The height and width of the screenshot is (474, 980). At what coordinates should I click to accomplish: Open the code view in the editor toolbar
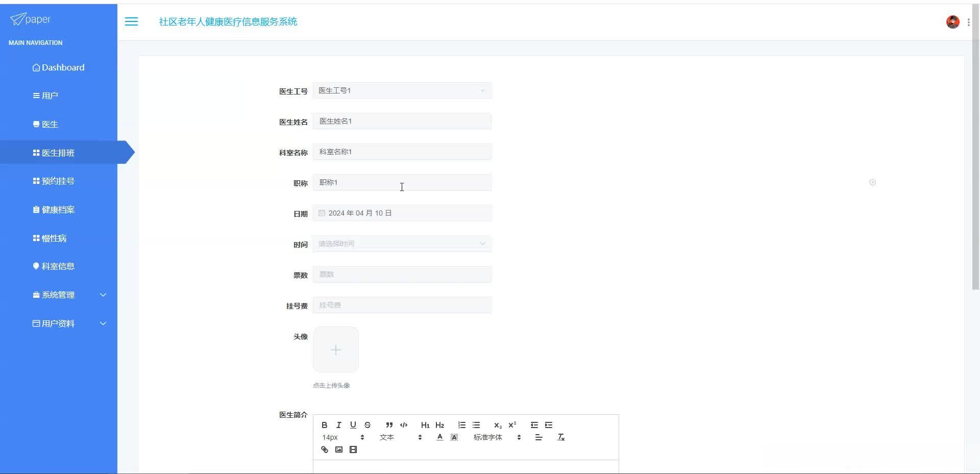click(x=404, y=425)
